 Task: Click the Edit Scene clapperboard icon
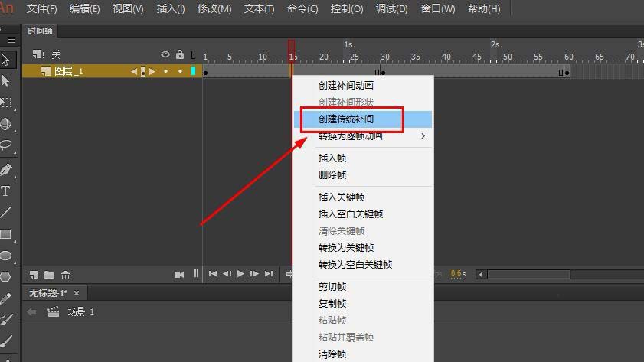point(54,312)
